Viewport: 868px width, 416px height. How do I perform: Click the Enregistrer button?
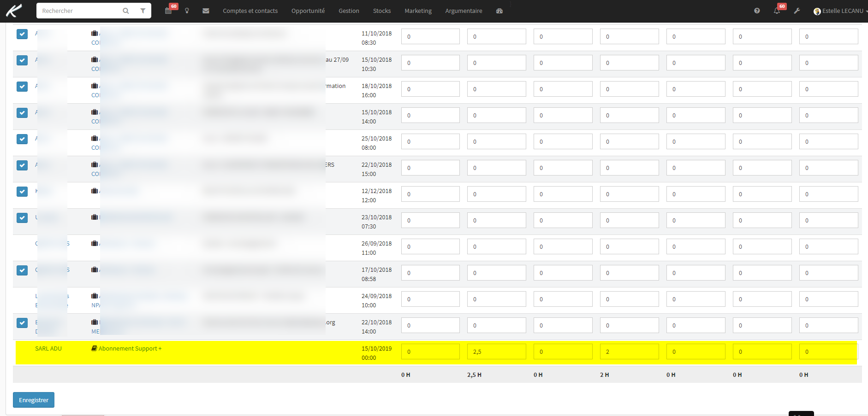coord(34,400)
